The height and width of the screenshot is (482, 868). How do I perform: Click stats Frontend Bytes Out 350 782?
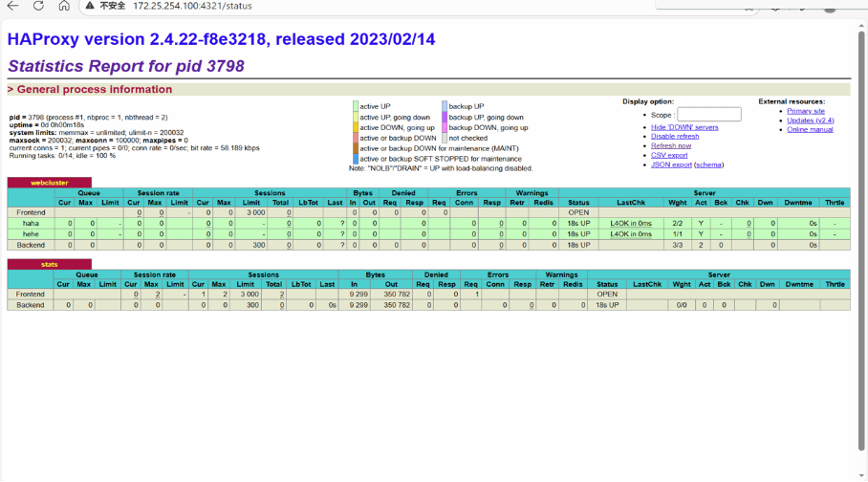397,295
